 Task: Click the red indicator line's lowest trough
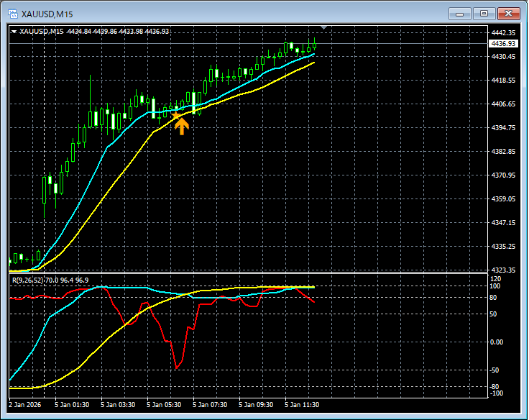click(x=176, y=367)
